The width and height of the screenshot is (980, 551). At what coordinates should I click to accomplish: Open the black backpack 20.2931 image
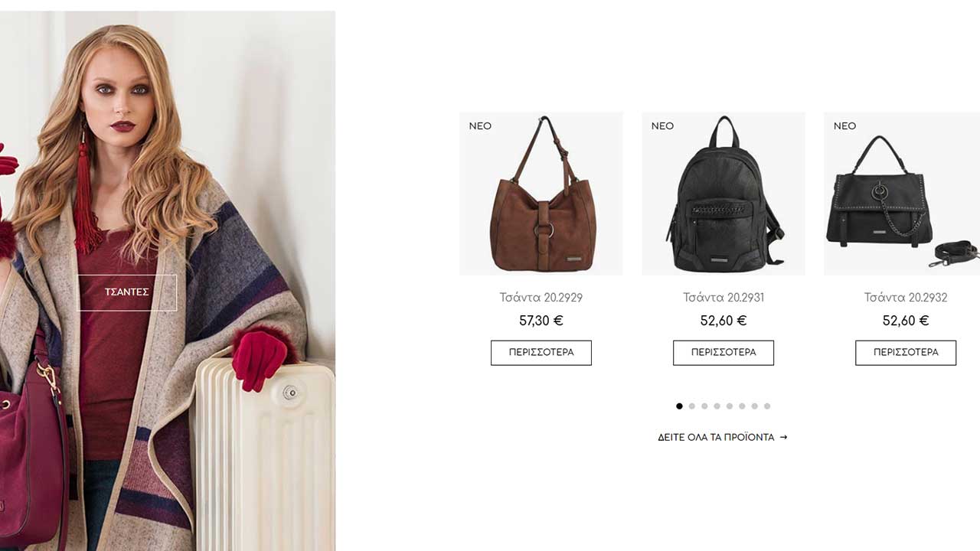(724, 194)
